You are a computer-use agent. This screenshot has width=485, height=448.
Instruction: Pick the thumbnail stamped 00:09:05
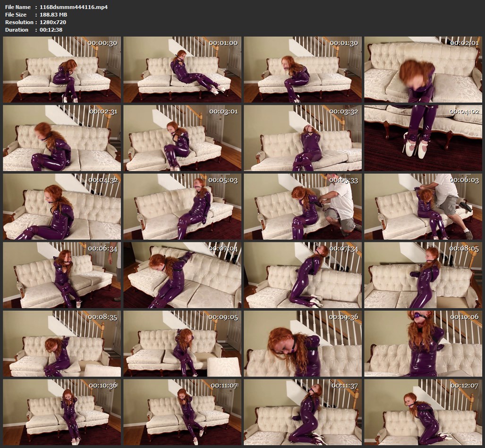(182, 344)
